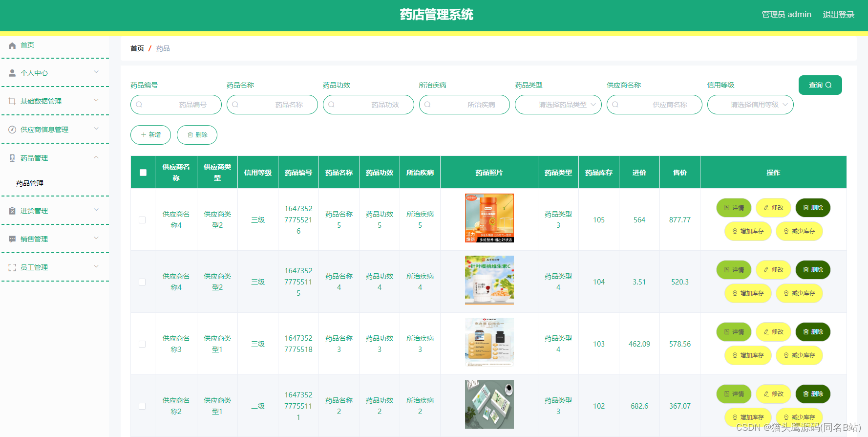Click the 新增 add button
This screenshot has height=437, width=868.
pyautogui.click(x=150, y=135)
